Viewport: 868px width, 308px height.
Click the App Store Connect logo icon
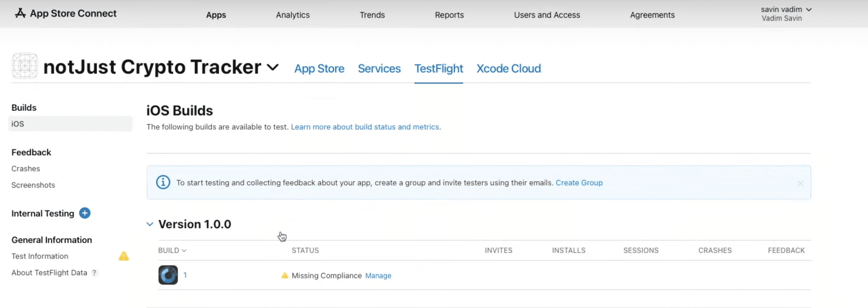[x=20, y=13]
